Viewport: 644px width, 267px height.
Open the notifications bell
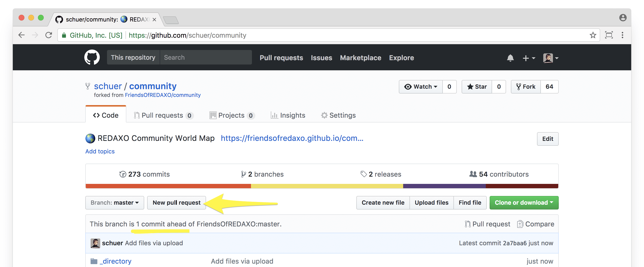click(x=510, y=58)
